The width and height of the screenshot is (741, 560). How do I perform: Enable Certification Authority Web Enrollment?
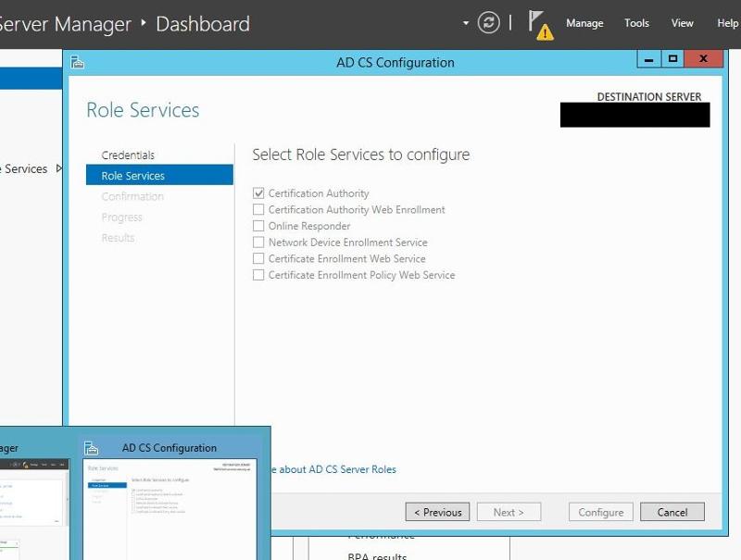(x=258, y=209)
